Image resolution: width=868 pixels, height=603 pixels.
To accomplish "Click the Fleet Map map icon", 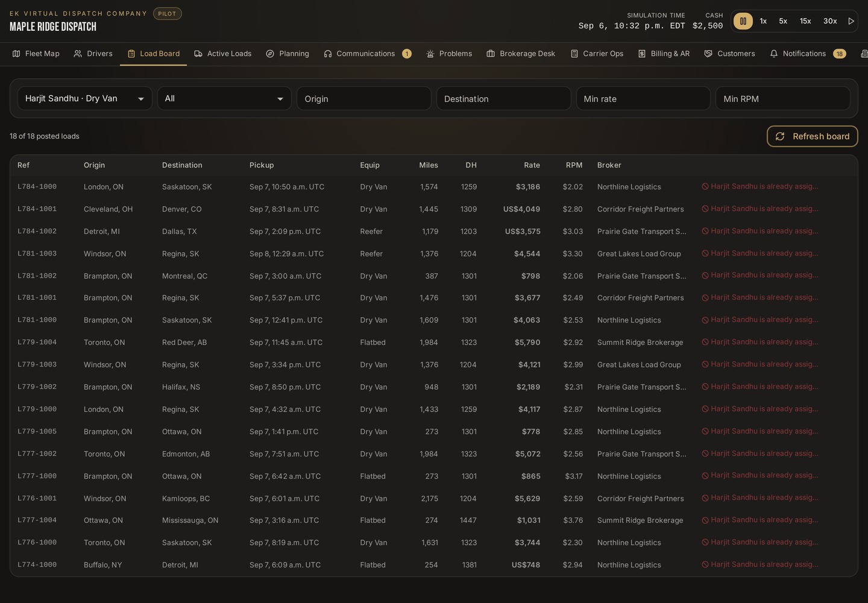I will 16,54.
